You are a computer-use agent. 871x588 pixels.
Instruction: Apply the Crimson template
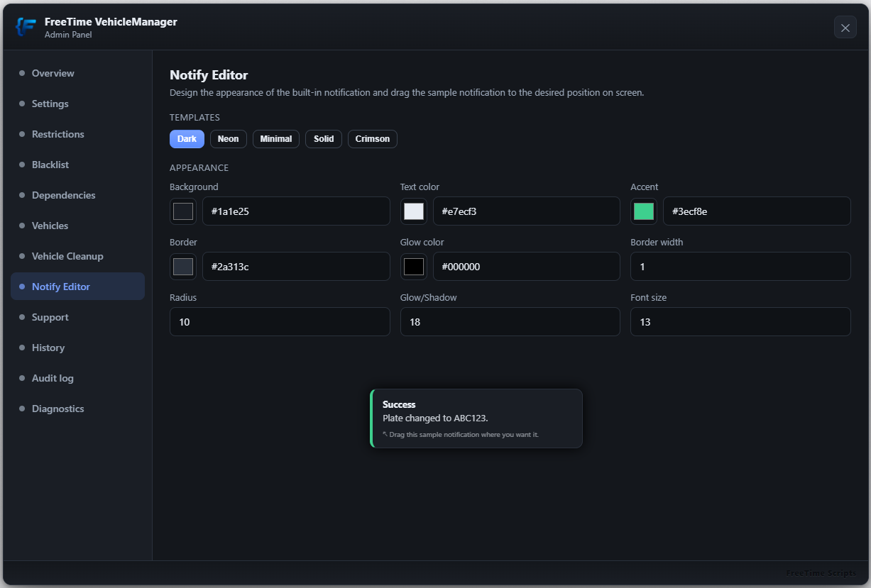(x=373, y=139)
